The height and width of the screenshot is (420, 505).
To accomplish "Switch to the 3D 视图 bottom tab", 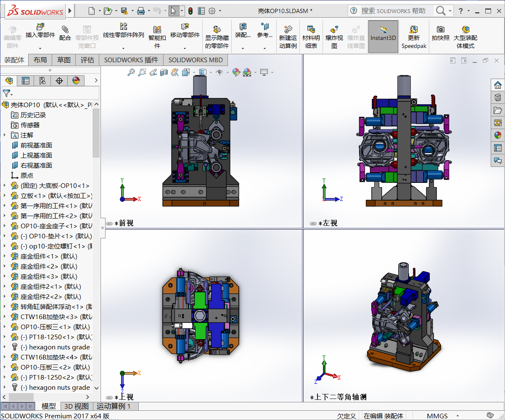I will click(x=77, y=406).
